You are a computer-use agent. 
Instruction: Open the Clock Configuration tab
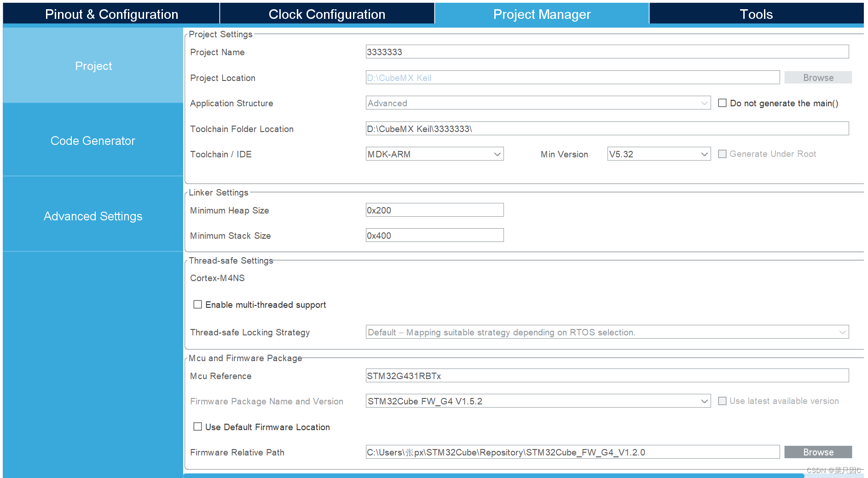pos(327,14)
